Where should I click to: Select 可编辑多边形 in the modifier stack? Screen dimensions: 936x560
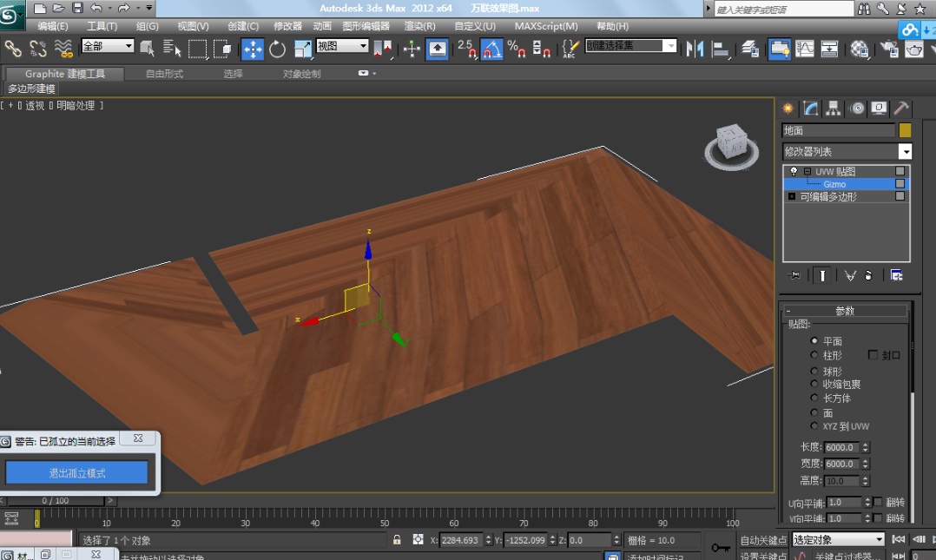pyautogui.click(x=828, y=197)
